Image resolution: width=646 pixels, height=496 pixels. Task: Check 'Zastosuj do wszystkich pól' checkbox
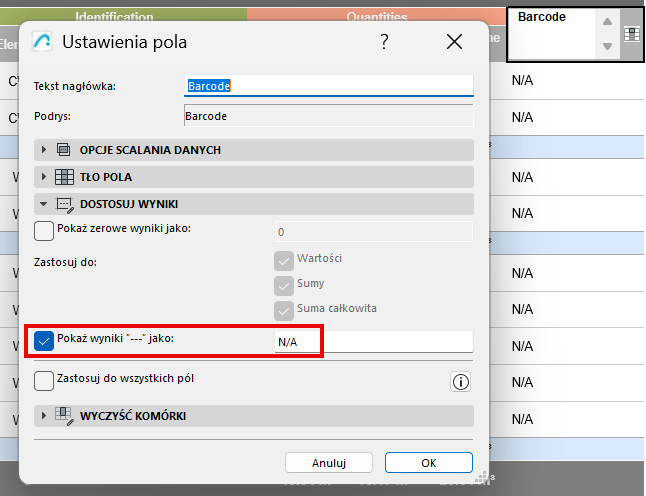[44, 381]
